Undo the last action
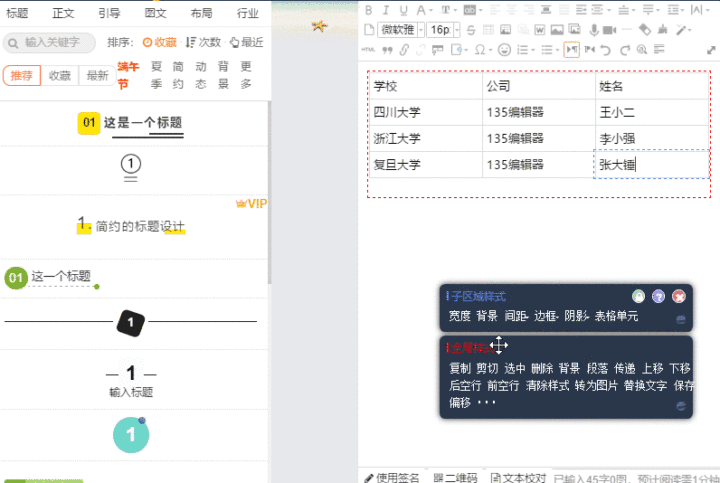 606,50
